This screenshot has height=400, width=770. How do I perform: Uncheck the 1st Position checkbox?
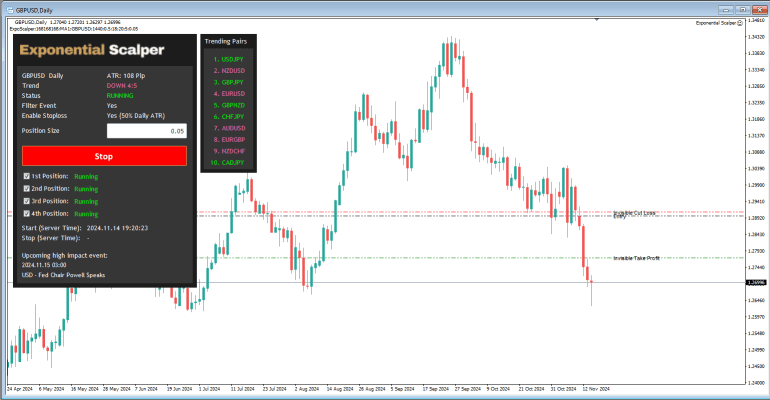pos(27,176)
